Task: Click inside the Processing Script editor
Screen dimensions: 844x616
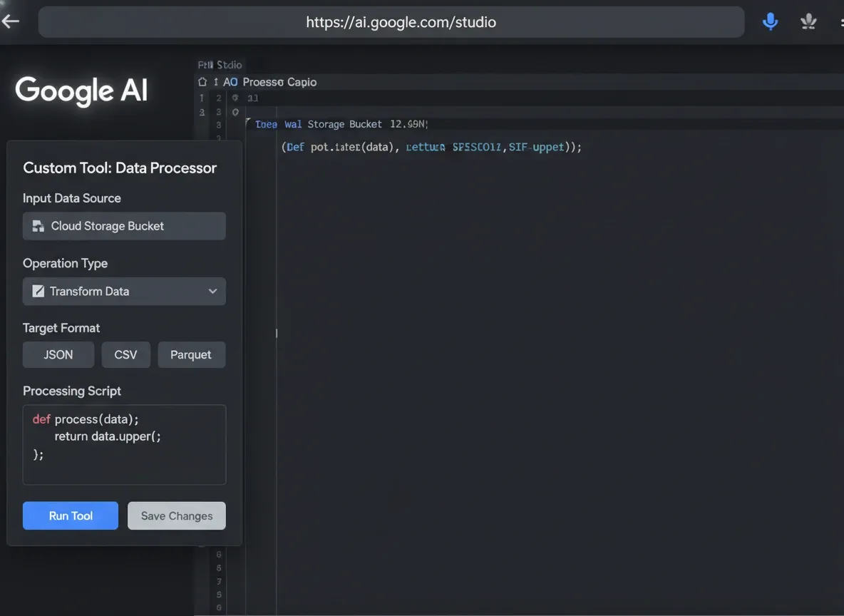Action: (124, 445)
